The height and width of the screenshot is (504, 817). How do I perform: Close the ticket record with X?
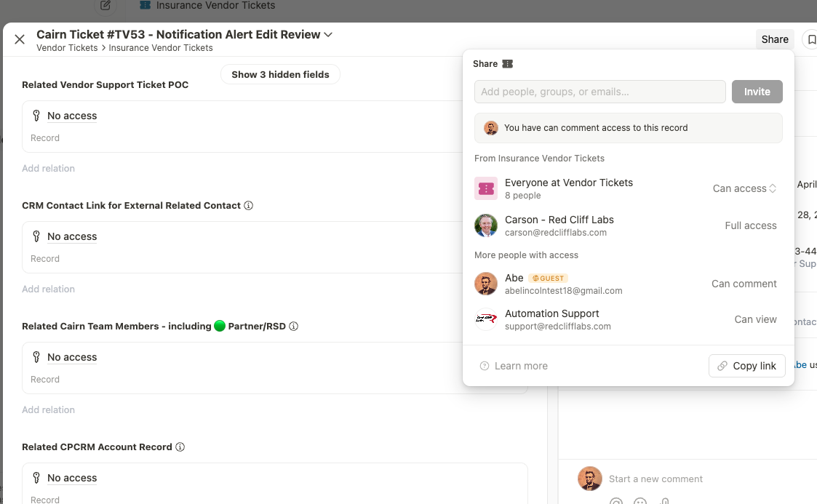(20, 39)
